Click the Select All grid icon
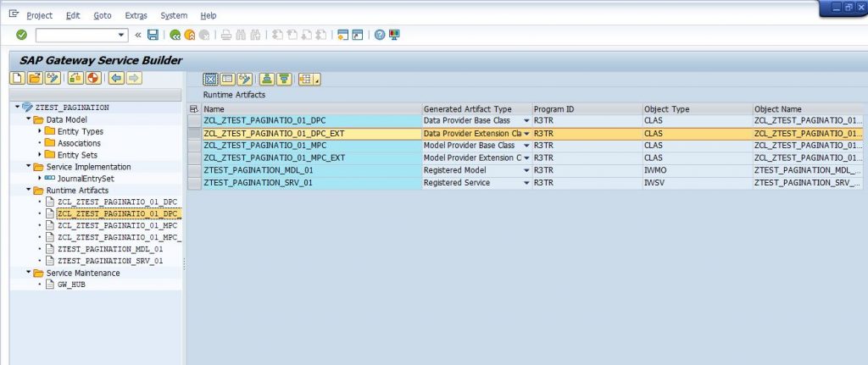This screenshot has height=365, width=868. (210, 79)
